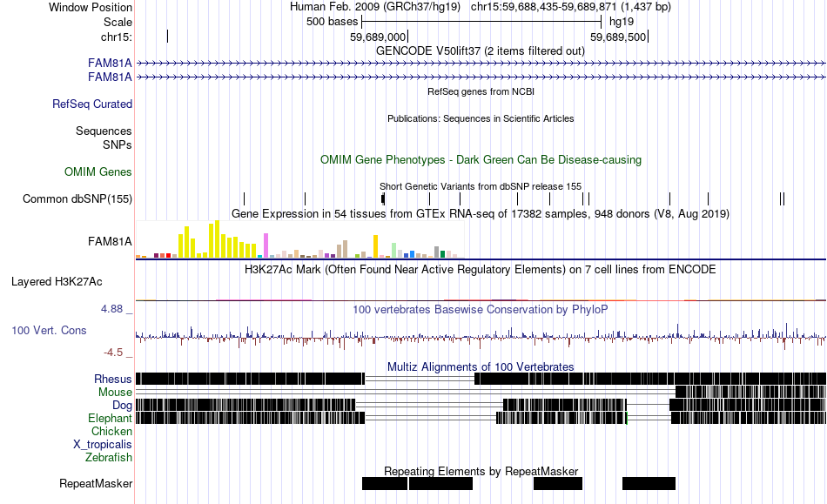827x504 pixels.
Task: Click 100 vertebrates Basewise Conservation title
Action: click(481, 310)
